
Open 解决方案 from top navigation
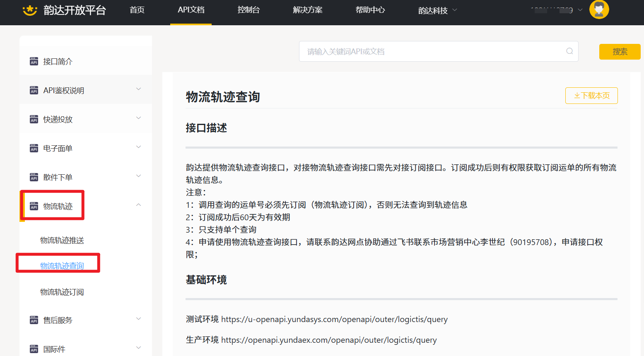tap(308, 10)
